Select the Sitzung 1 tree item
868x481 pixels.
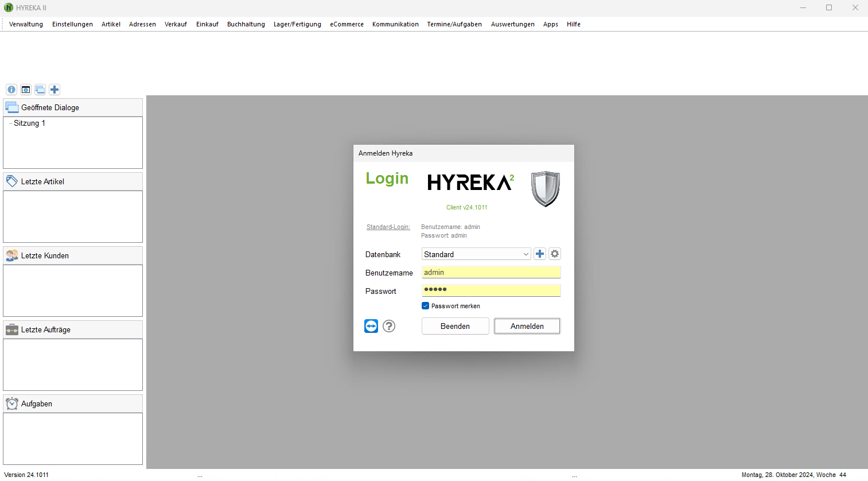[29, 123]
